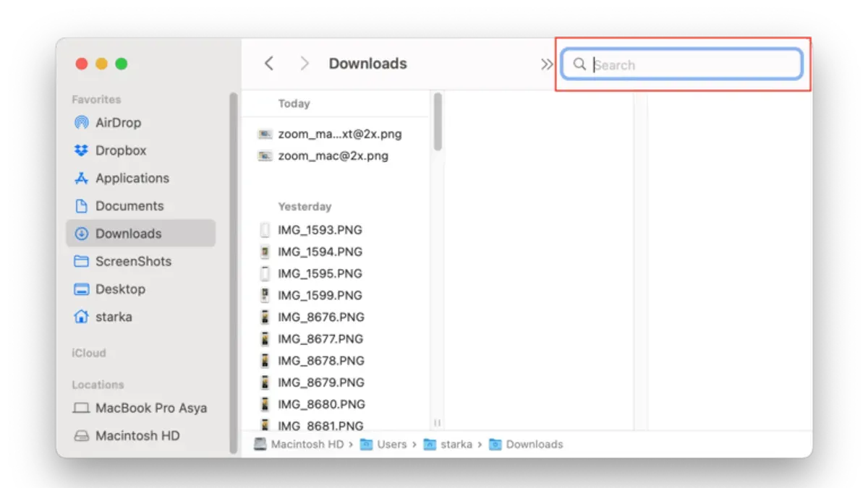Click the file icon of IMG_8678.PNG
This screenshot has width=868, height=488.
click(265, 360)
